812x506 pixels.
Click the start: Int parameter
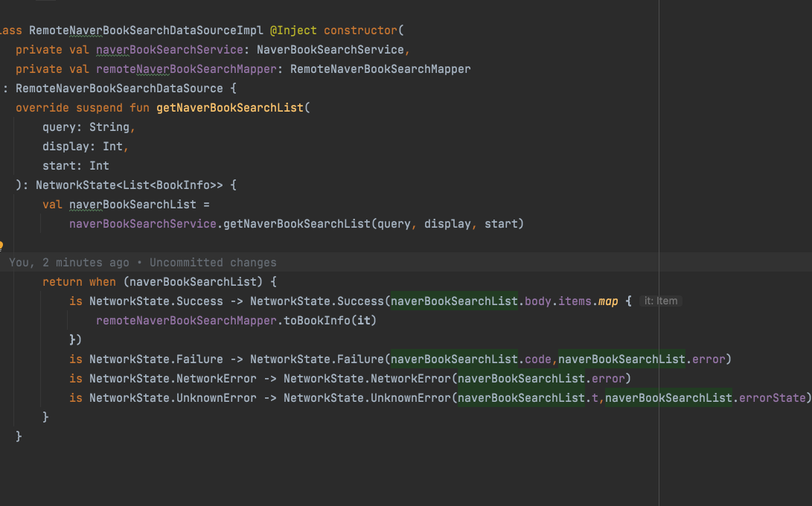76,166
